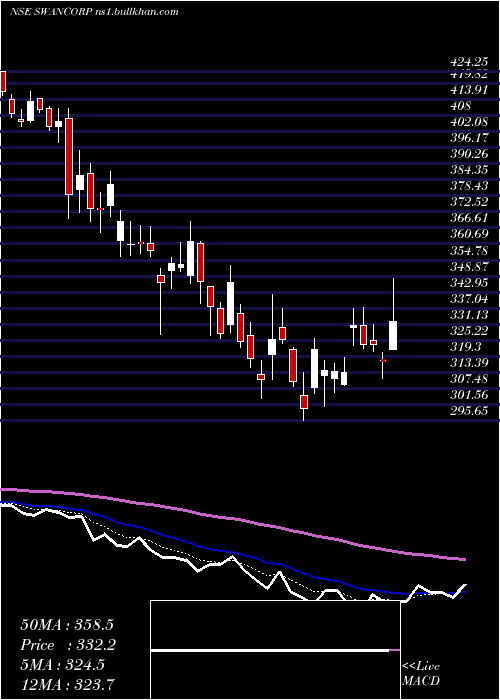Viewport: 500px width, 700px height.
Task: Click the 325.22 price level
Action: 469,330
